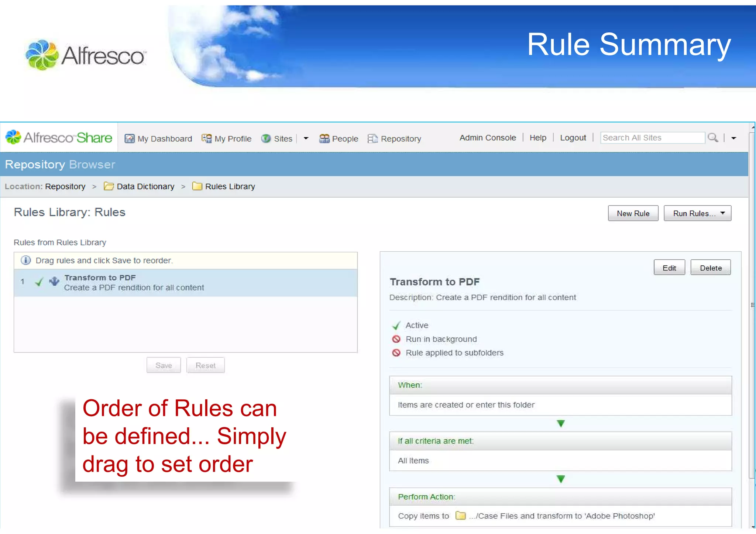The height and width of the screenshot is (534, 756).
Task: Click the Help link
Action: pyautogui.click(x=538, y=138)
